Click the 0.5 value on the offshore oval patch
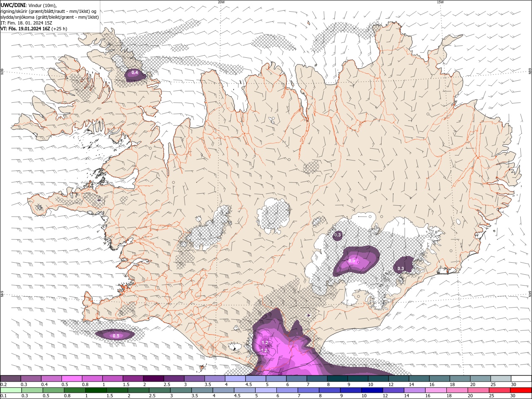This screenshot has width=532, height=399. tap(116, 336)
